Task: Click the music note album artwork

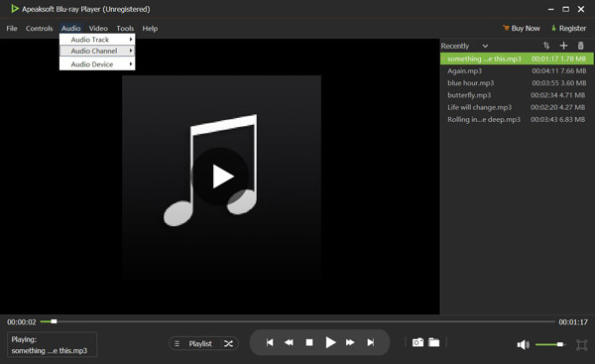Action: [x=221, y=178]
